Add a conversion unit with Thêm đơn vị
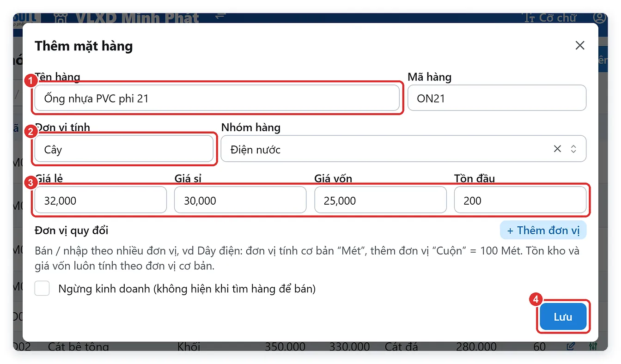This screenshot has height=364, width=621. (x=543, y=230)
